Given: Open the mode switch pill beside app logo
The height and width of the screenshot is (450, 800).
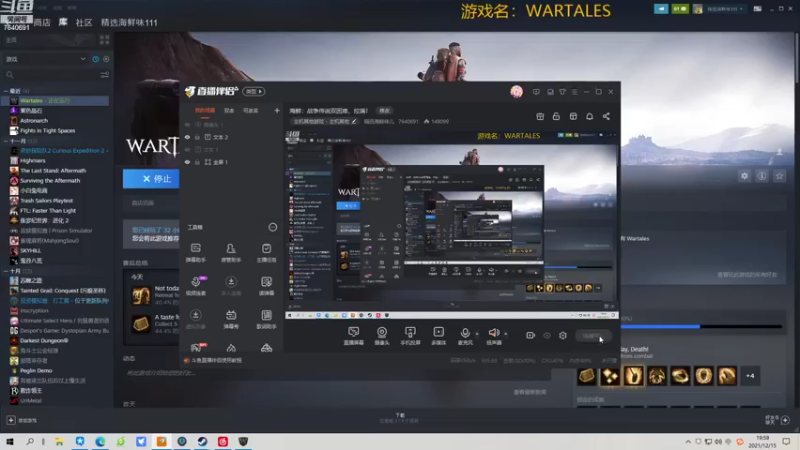Looking at the screenshot, I should [254, 91].
